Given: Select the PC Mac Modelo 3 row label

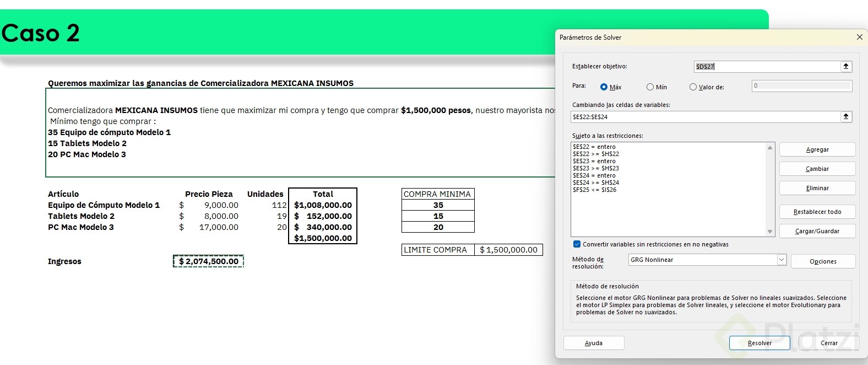Looking at the screenshot, I should click(81, 227).
